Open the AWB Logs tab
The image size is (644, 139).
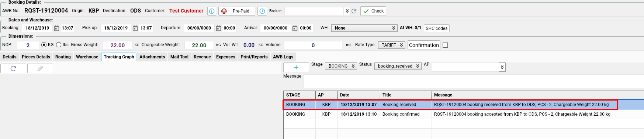(283, 57)
